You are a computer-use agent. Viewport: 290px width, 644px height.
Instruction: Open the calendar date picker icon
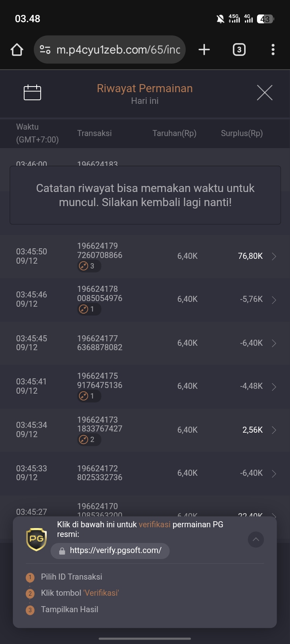32,93
